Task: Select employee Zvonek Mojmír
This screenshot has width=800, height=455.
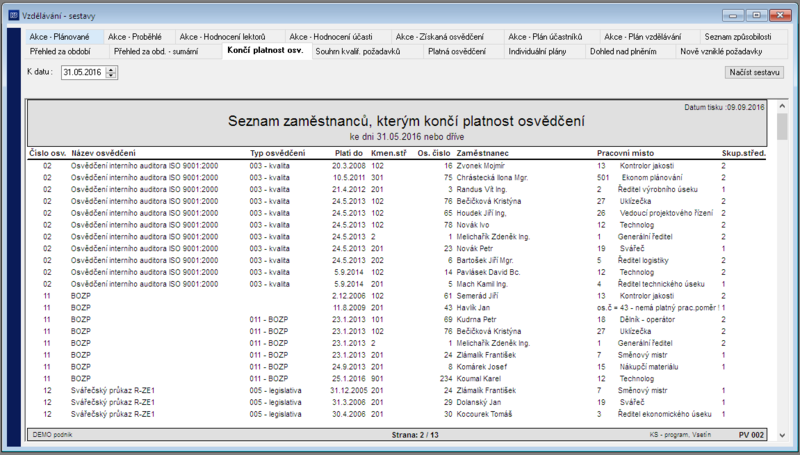Action: [x=481, y=166]
